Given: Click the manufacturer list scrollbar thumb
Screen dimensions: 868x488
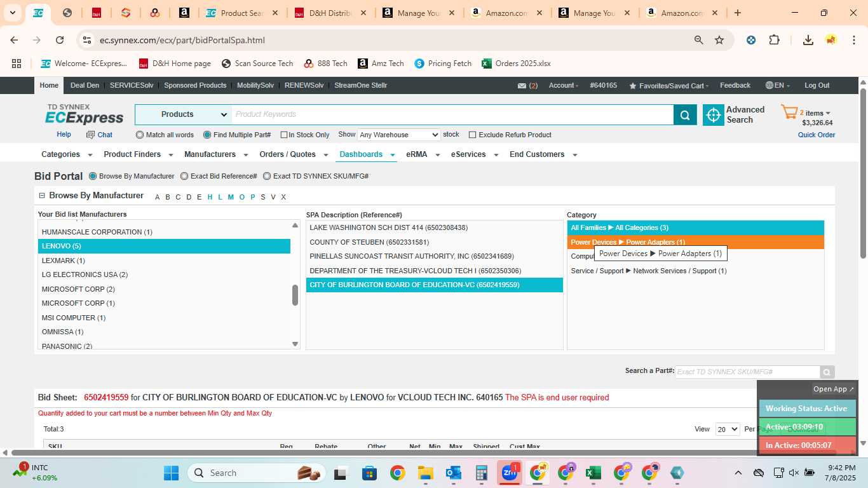Looking at the screenshot, I should click(295, 295).
